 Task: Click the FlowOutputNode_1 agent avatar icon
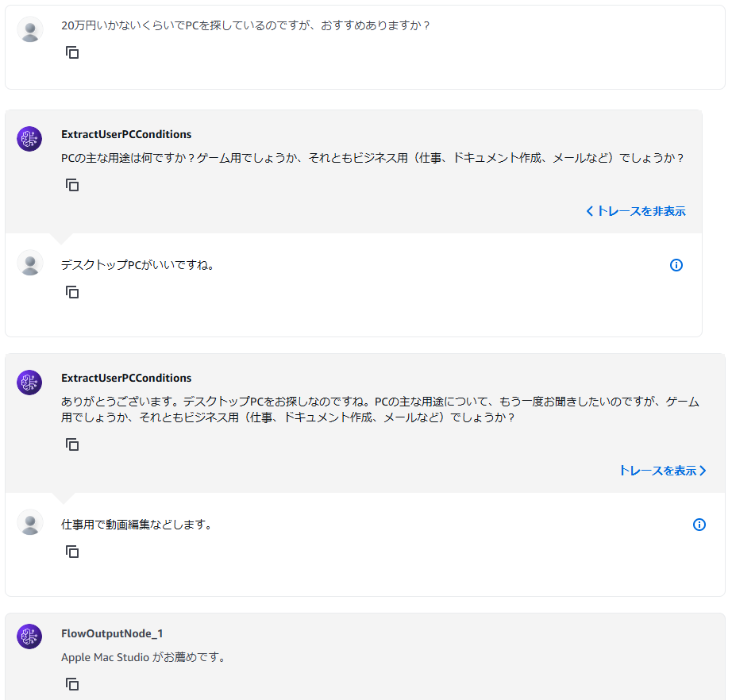29,637
